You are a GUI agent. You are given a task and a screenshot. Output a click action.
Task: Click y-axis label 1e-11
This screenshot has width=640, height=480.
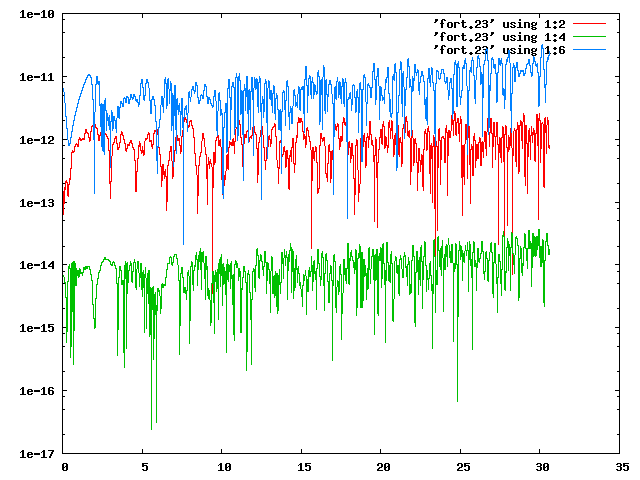click(x=37, y=77)
